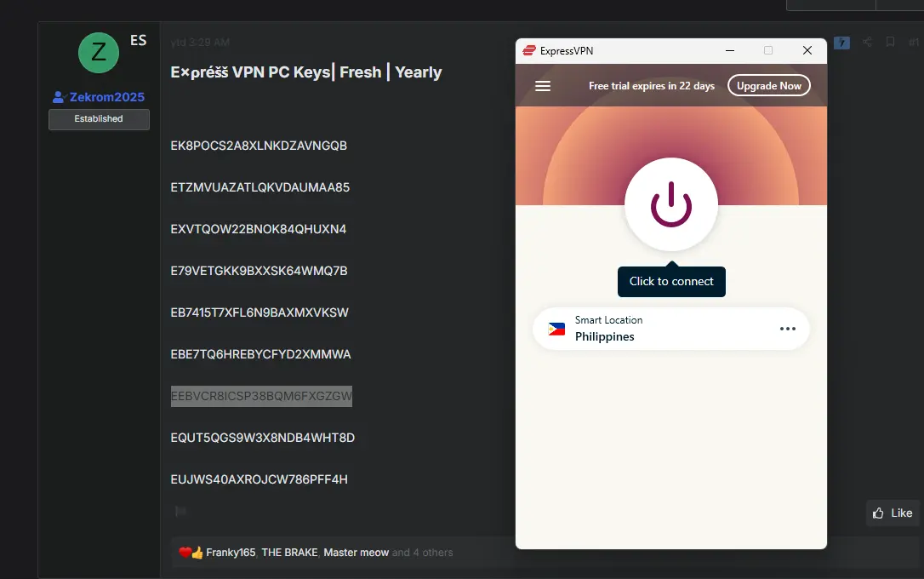Click the report flag icon below keys
Screen dimensions: 924x579
click(181, 511)
